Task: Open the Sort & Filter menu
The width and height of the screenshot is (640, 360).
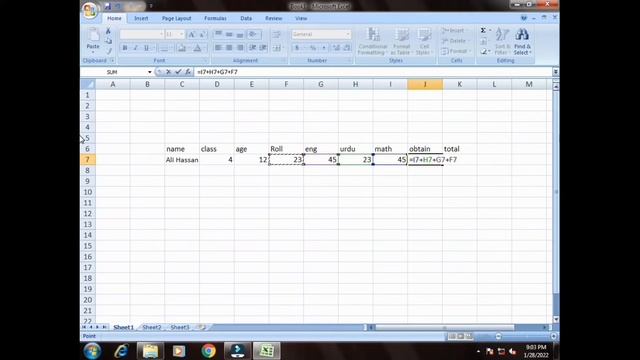Action: [x=502, y=41]
